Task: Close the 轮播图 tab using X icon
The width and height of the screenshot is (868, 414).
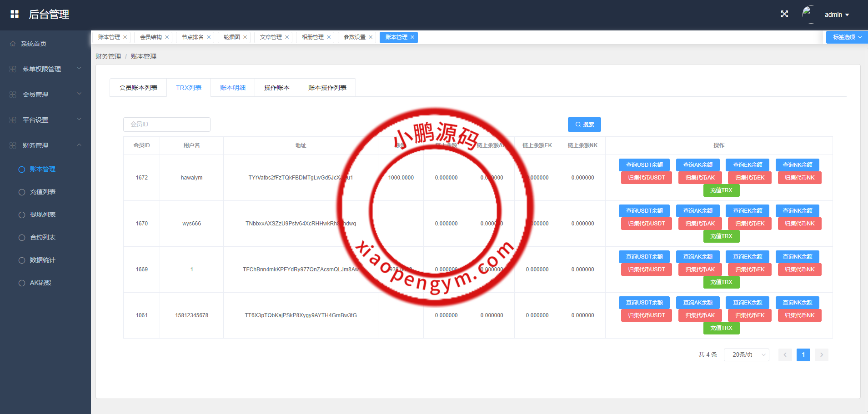Action: [x=245, y=37]
